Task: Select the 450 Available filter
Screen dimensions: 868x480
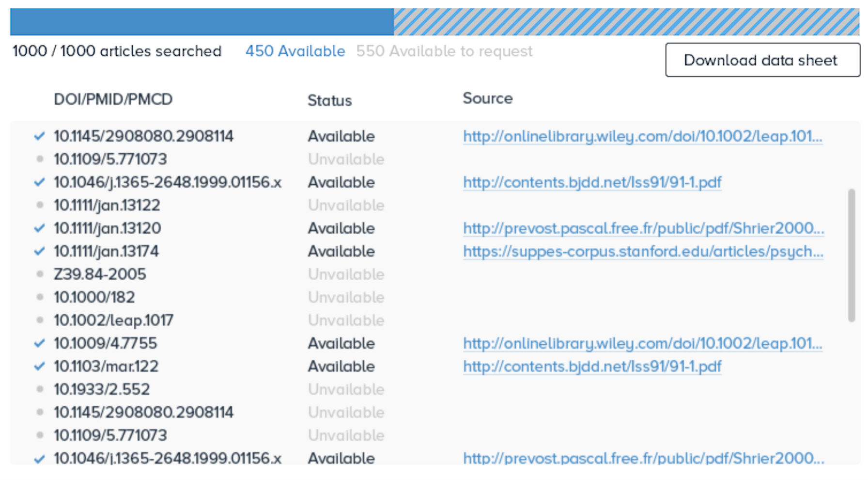Action: click(295, 51)
